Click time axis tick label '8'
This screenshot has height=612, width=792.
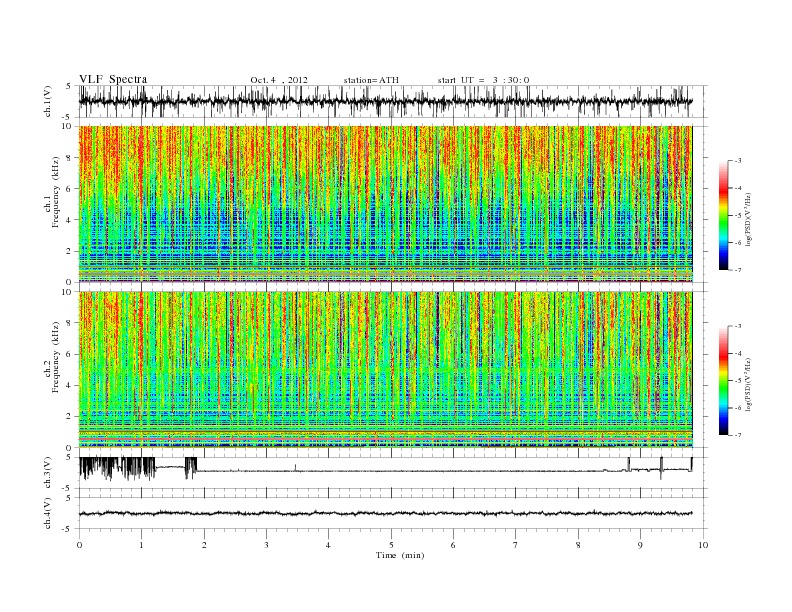click(578, 545)
